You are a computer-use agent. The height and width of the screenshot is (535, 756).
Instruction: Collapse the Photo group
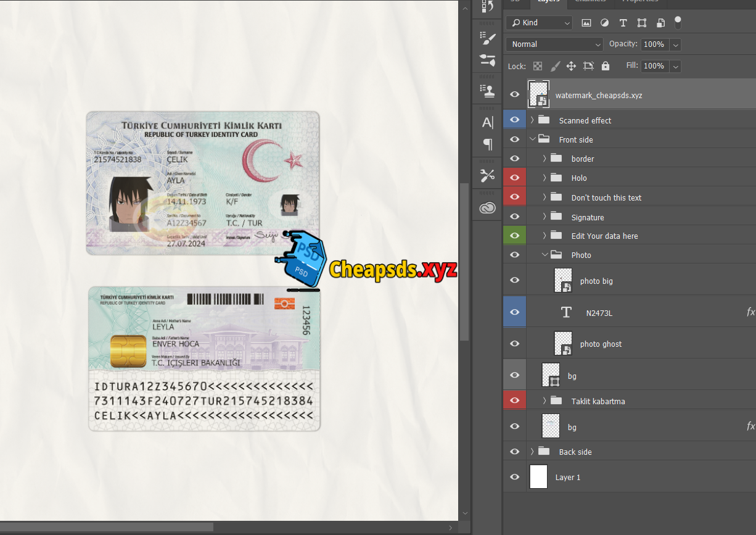tap(544, 255)
